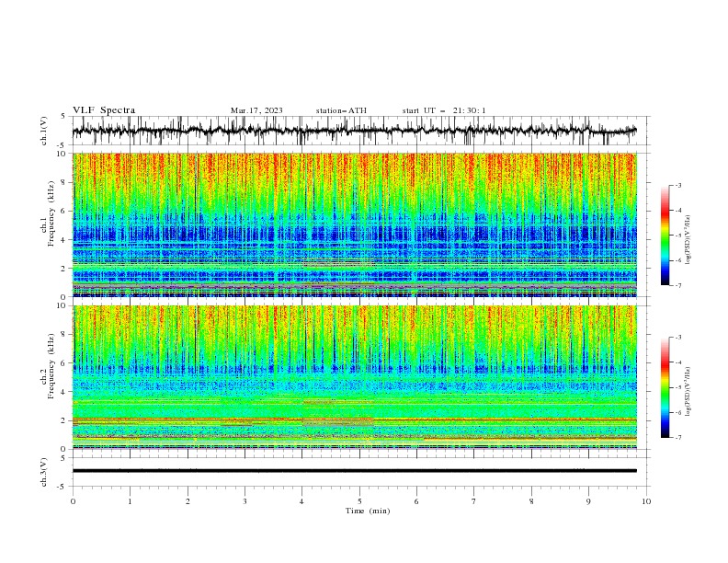The height and width of the screenshot is (563, 728).
Task: Click the "0" tick on time axis
Action: click(x=73, y=501)
